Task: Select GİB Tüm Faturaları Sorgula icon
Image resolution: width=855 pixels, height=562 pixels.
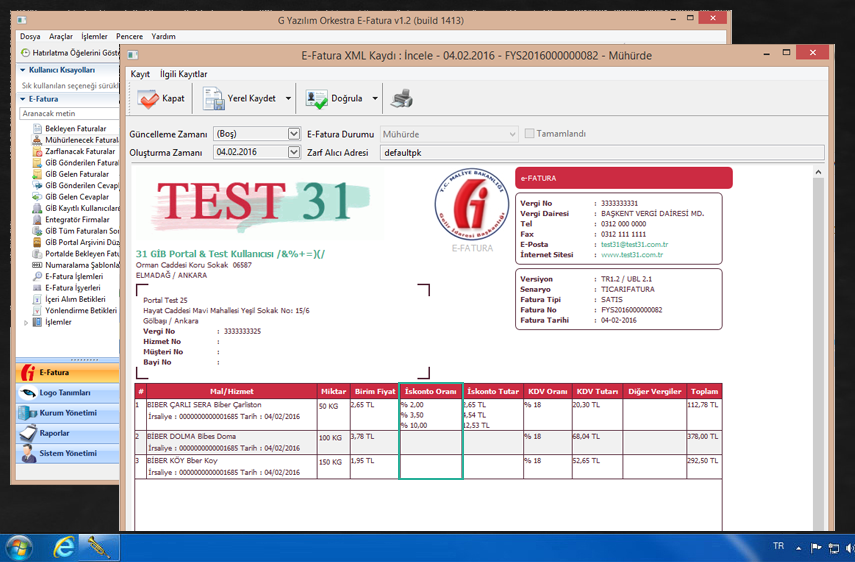Action: click(x=37, y=231)
